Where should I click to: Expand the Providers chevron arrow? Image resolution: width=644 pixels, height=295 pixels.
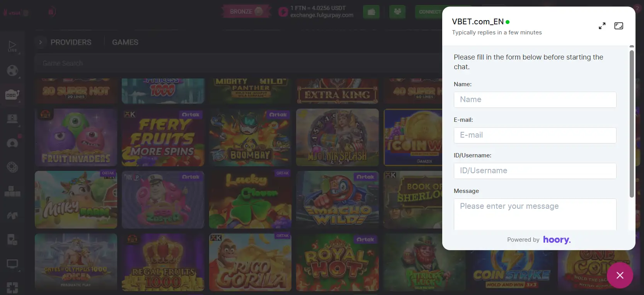41,42
